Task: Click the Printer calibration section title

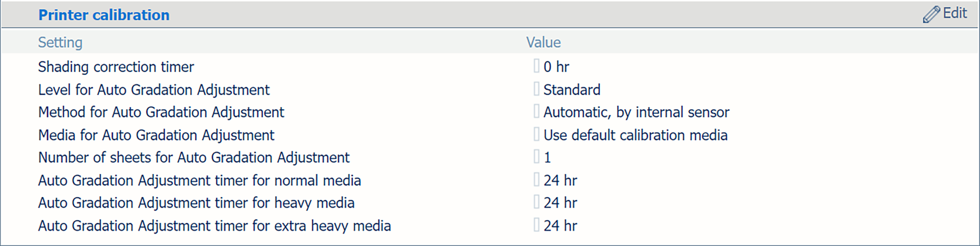Action: point(104,15)
